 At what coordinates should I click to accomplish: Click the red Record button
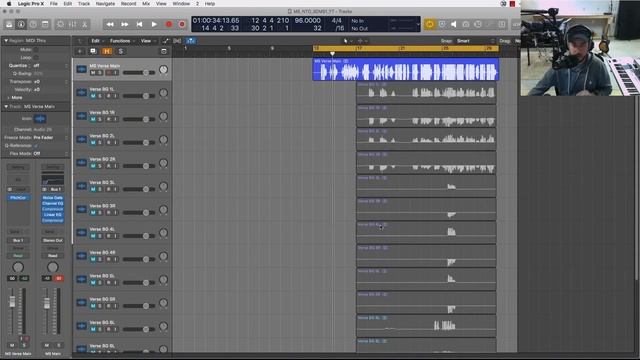169,24
